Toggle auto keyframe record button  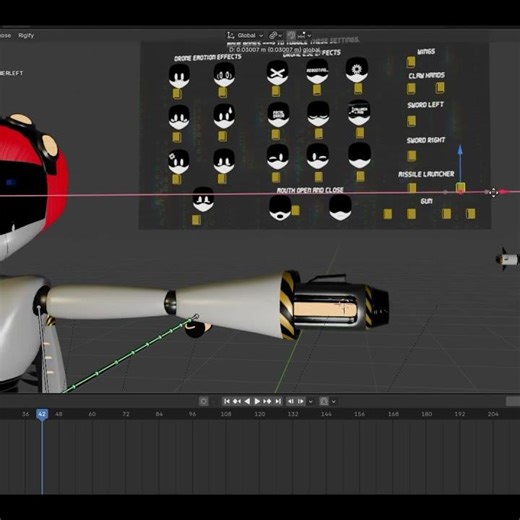point(203,401)
